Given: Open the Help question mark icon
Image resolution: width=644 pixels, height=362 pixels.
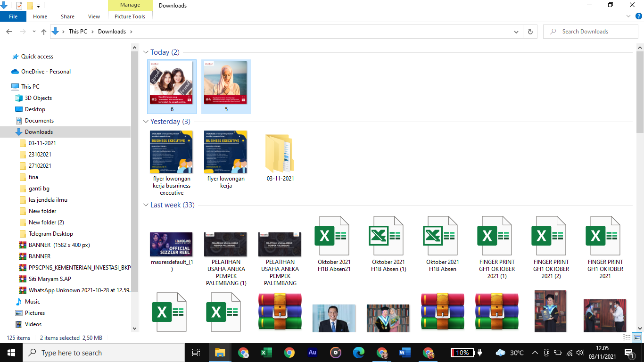Looking at the screenshot, I should [639, 16].
